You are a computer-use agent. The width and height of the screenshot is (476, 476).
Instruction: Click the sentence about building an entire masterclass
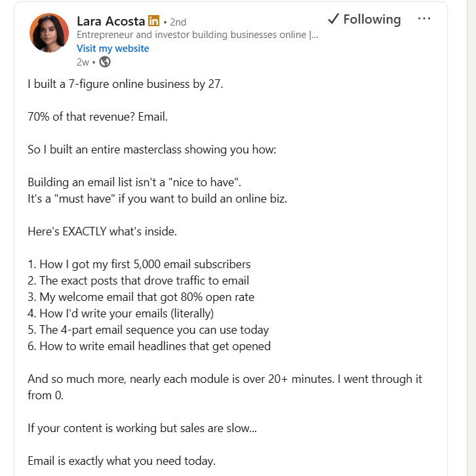click(152, 150)
